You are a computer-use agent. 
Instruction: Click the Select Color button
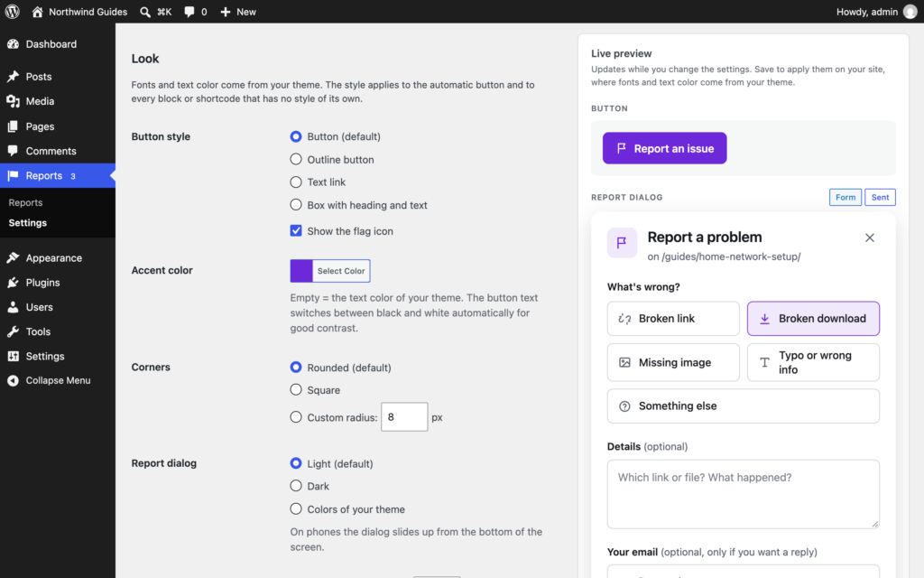tap(341, 271)
